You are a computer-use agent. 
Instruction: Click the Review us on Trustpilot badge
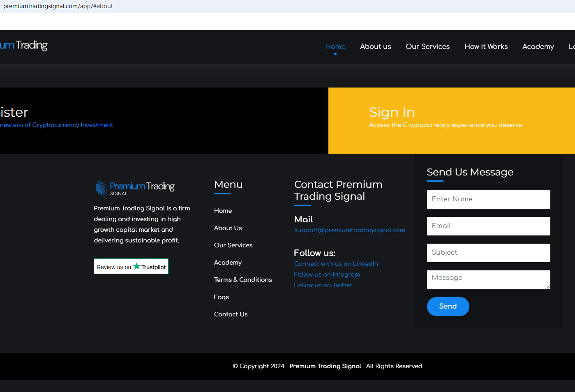(131, 267)
